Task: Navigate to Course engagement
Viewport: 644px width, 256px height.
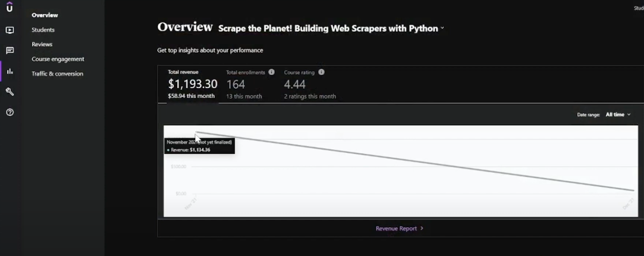Action: tap(58, 59)
